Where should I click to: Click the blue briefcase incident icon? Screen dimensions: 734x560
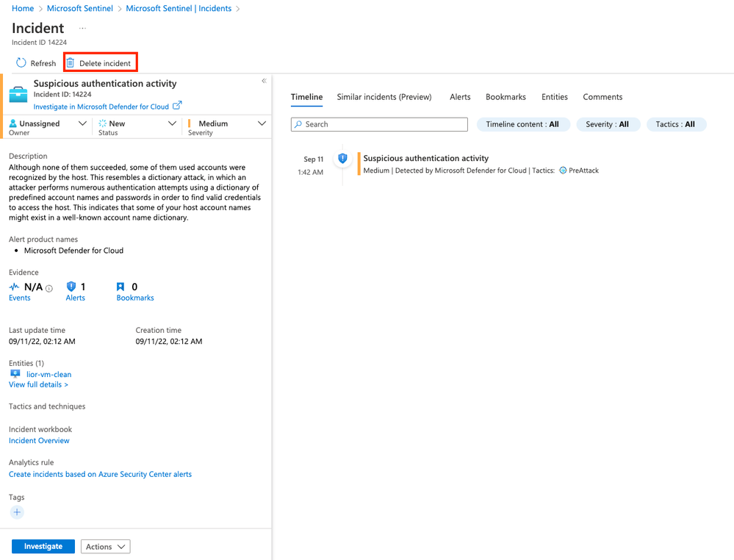(x=18, y=94)
